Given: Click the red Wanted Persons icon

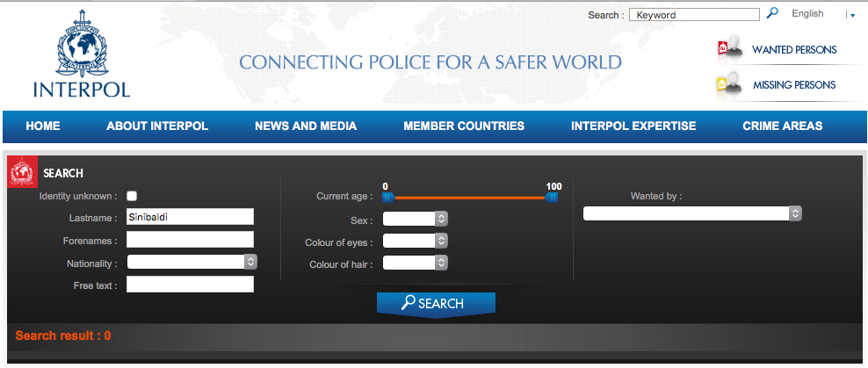Looking at the screenshot, I should tap(728, 49).
